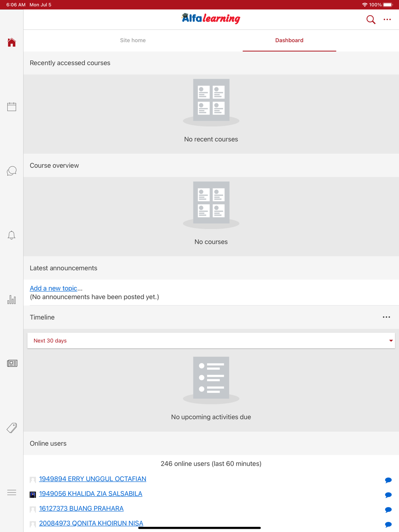Tap the avatar of ERRY UNGGUL OCTAFIAN
This screenshot has height=532, width=399.
[33, 480]
